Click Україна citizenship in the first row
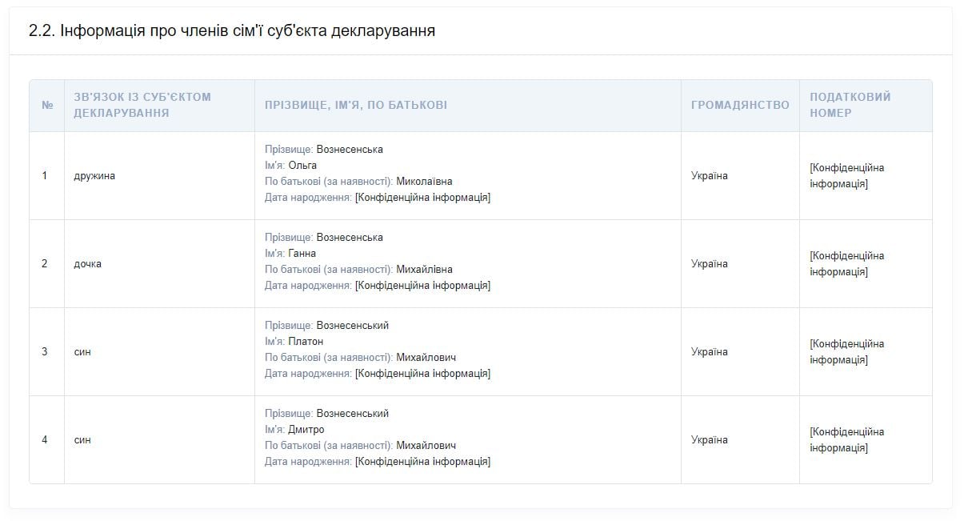The image size is (980, 521). coord(710,176)
